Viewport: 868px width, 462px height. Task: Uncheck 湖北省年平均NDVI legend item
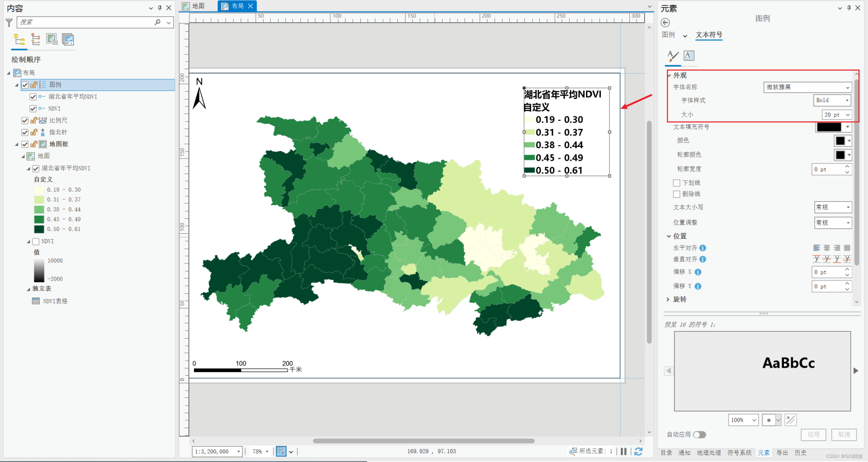(x=33, y=97)
